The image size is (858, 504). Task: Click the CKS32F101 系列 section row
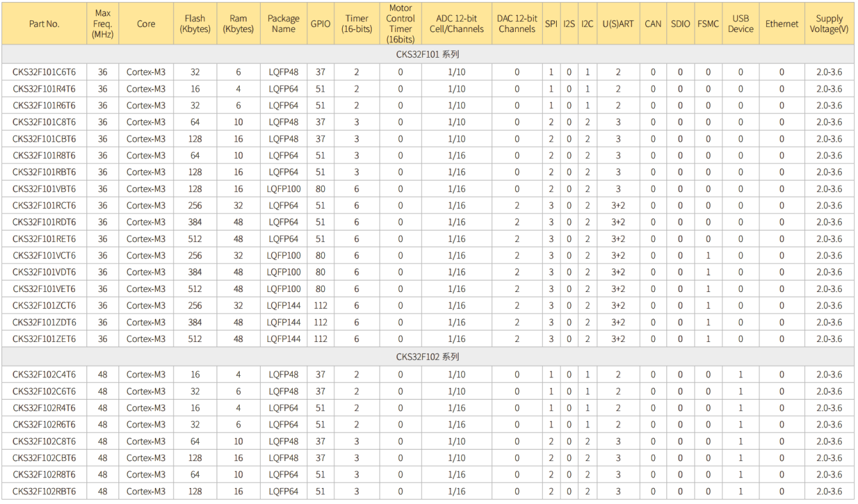(428, 54)
